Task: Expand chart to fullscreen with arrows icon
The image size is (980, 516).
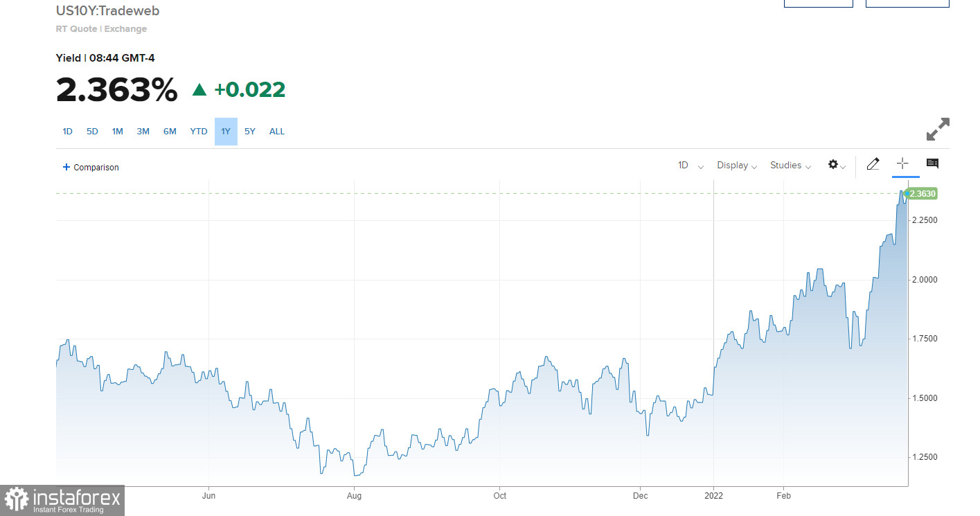Action: pos(938,130)
